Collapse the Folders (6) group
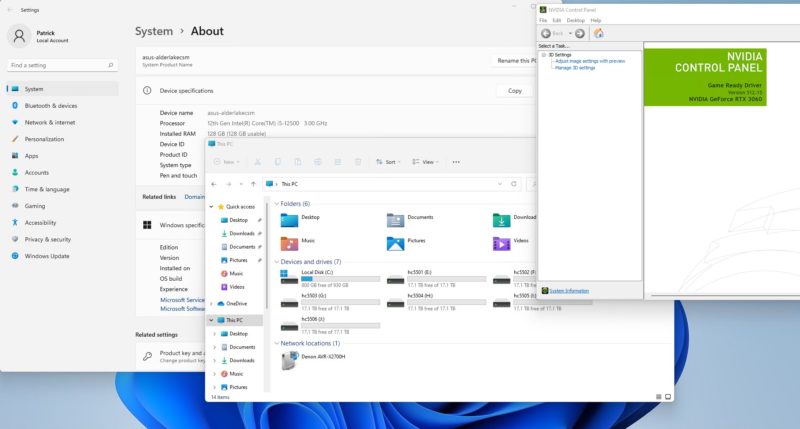This screenshot has width=800, height=429. 277,204
